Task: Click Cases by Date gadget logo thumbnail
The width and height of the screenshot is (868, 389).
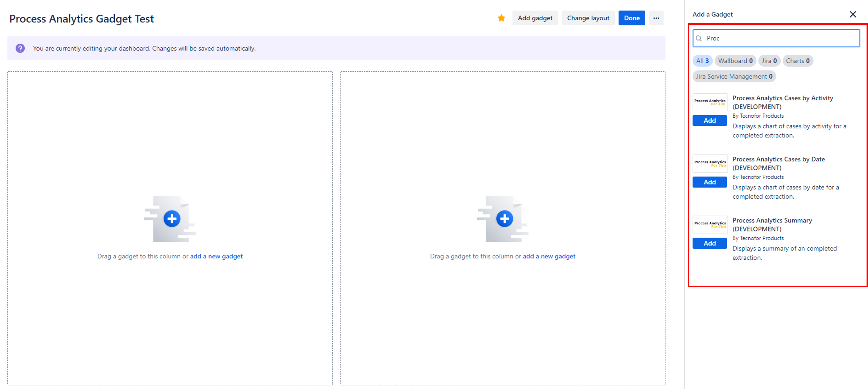Action: coord(710,164)
